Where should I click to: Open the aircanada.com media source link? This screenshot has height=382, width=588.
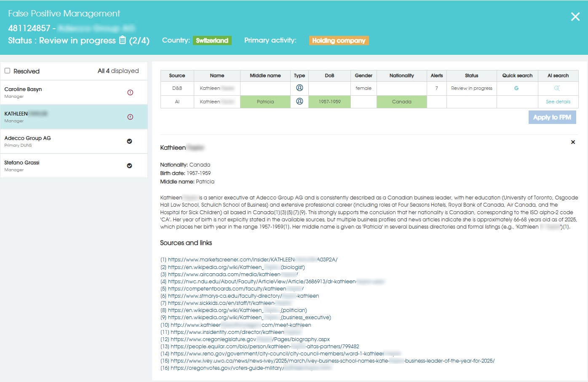[233, 274]
